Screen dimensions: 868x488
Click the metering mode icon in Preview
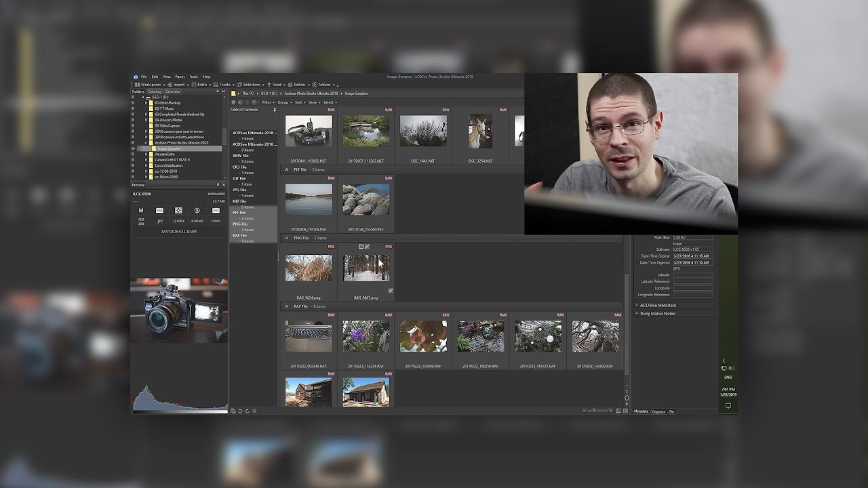178,211
